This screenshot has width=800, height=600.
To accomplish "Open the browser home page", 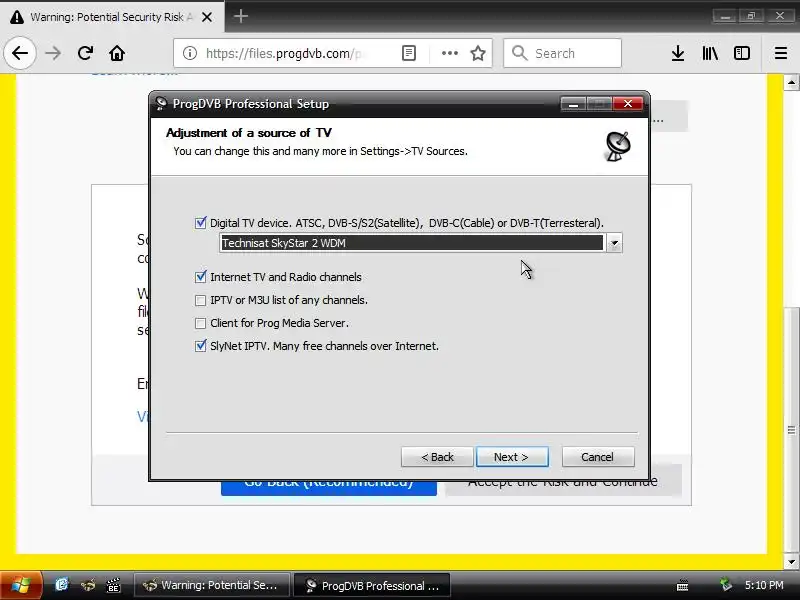I will coord(117,53).
